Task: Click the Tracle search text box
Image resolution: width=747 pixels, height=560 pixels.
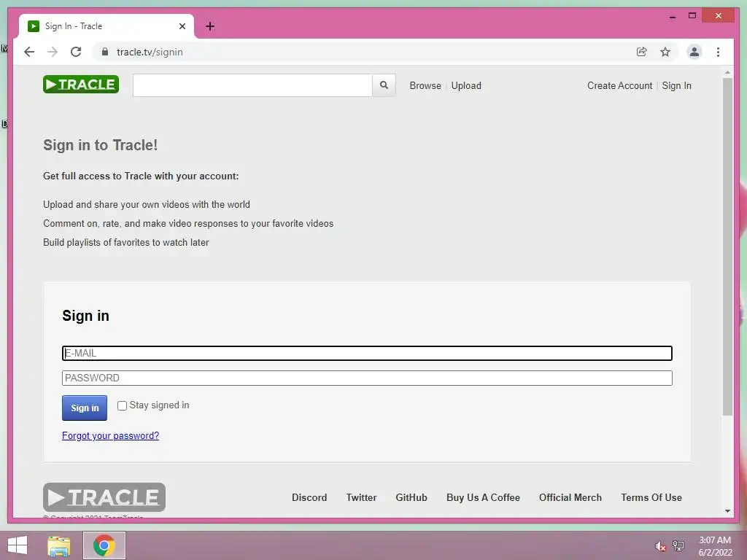Action: coord(252,85)
